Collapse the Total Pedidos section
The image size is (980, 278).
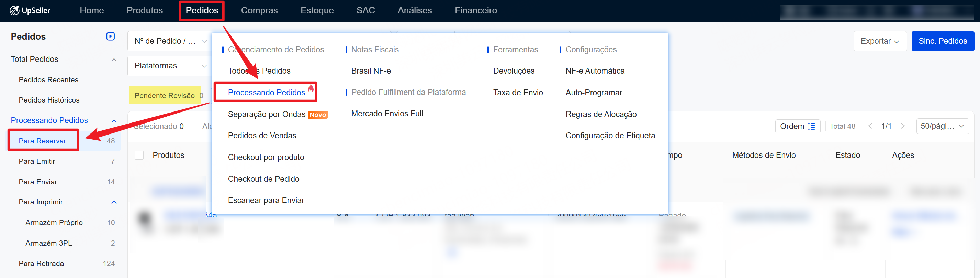(114, 60)
